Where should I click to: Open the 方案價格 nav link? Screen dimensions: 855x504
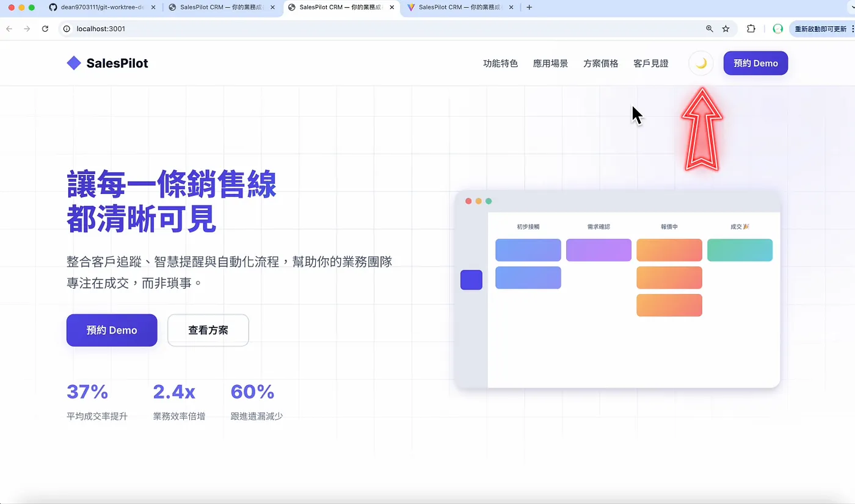click(600, 63)
